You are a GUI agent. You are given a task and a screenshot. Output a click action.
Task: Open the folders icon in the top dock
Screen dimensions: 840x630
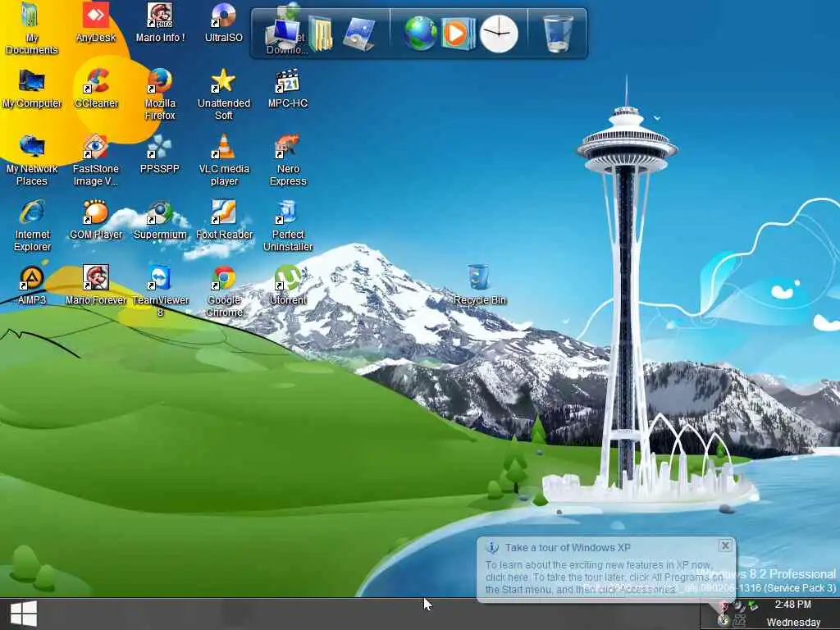[321, 34]
